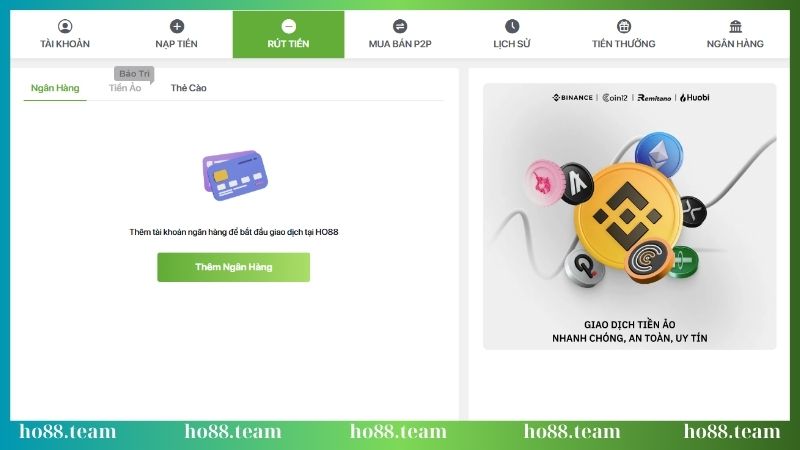Click the Huobi logo in banner
The image size is (800, 450).
click(694, 97)
